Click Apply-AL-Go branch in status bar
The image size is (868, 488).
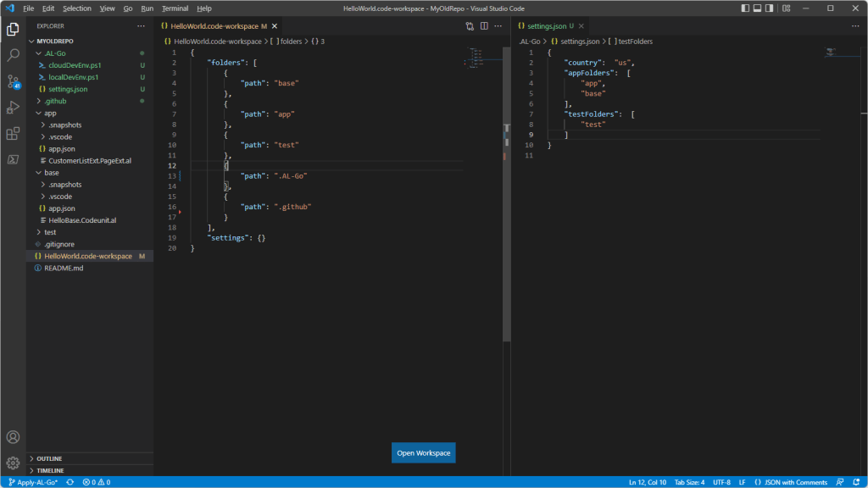(33, 482)
